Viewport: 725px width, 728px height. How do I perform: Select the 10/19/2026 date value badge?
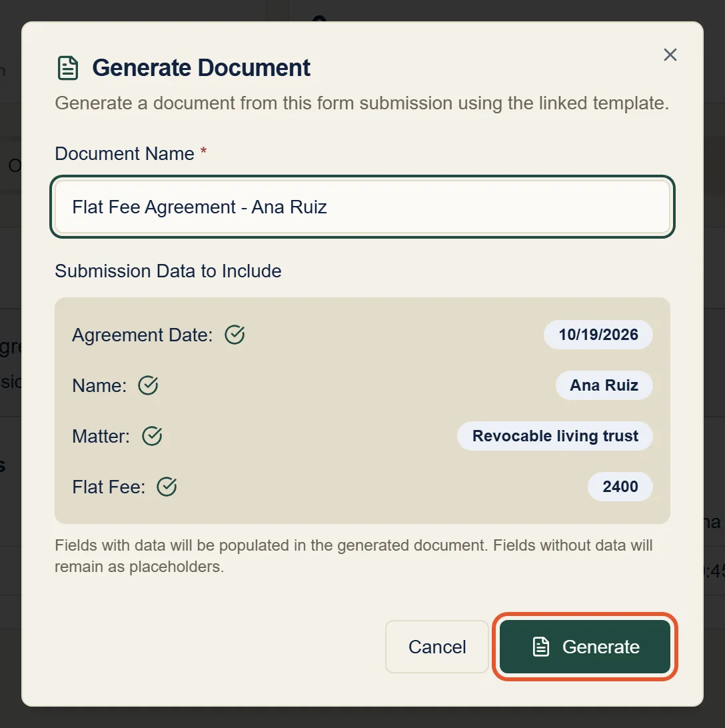(598, 335)
